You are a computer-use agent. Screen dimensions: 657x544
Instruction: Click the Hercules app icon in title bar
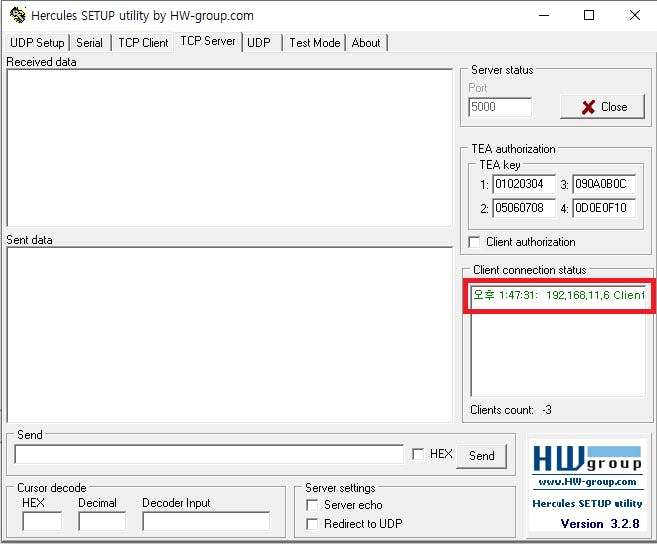(x=17, y=16)
